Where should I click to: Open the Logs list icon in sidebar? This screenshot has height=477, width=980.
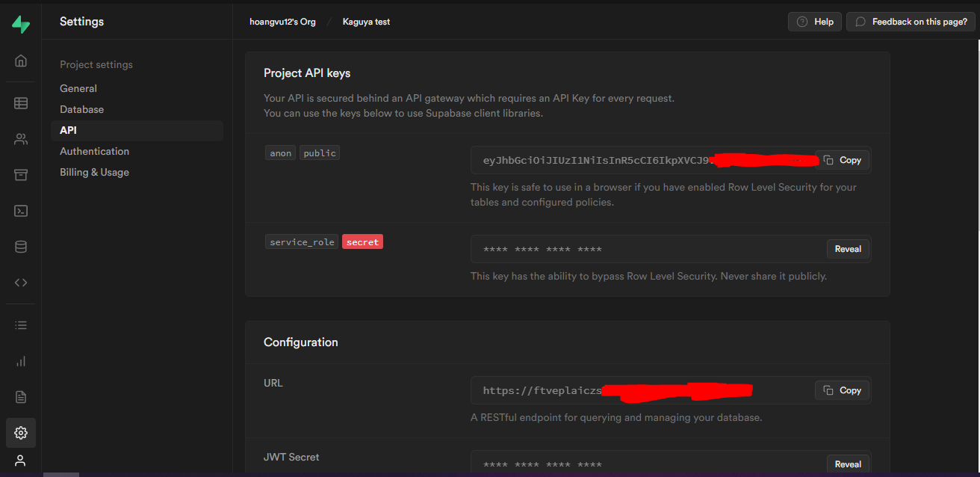[20, 324]
